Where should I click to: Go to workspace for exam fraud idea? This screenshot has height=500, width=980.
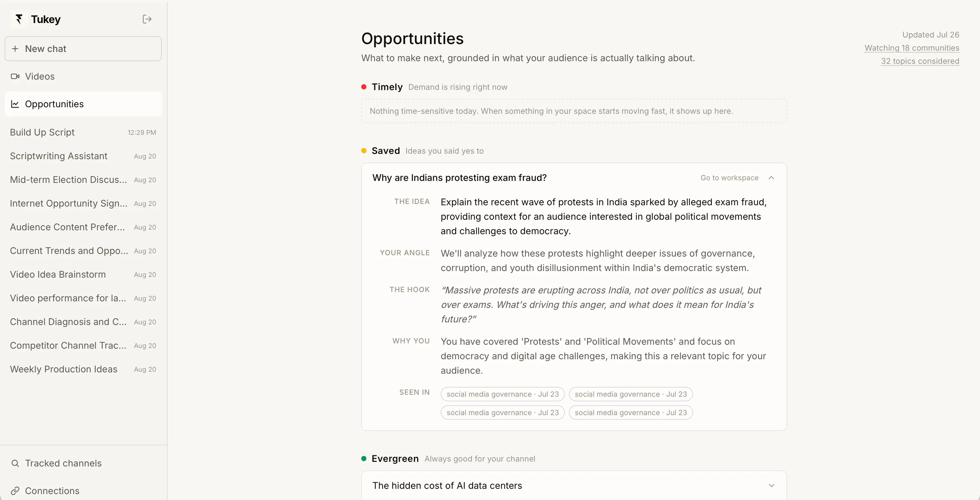click(x=729, y=178)
